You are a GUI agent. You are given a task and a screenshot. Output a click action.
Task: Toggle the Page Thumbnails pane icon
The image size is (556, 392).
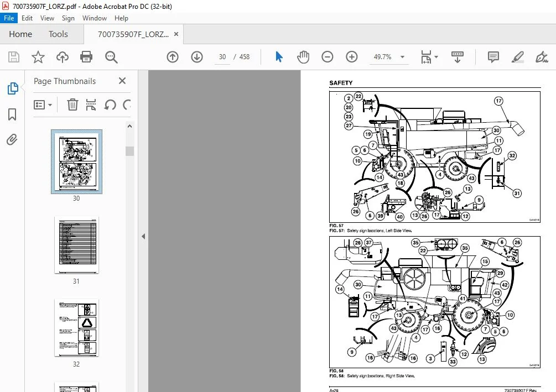pyautogui.click(x=12, y=88)
